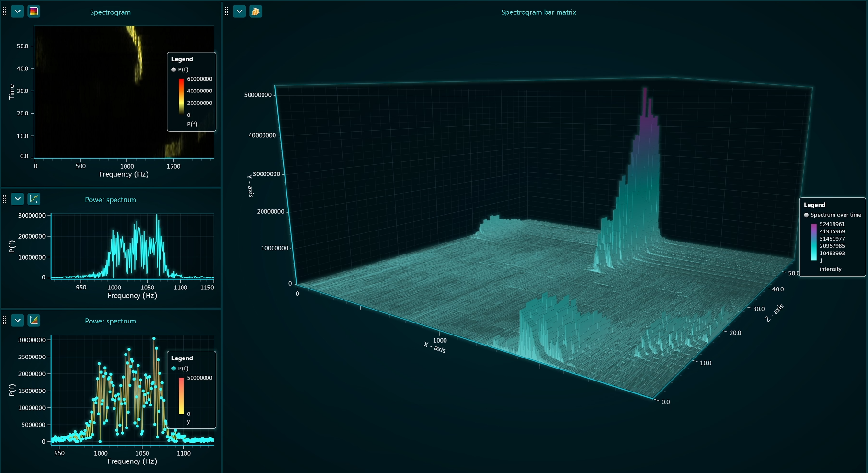Click the Spectrogram chart title text
This screenshot has width=868, height=473.
tap(110, 12)
